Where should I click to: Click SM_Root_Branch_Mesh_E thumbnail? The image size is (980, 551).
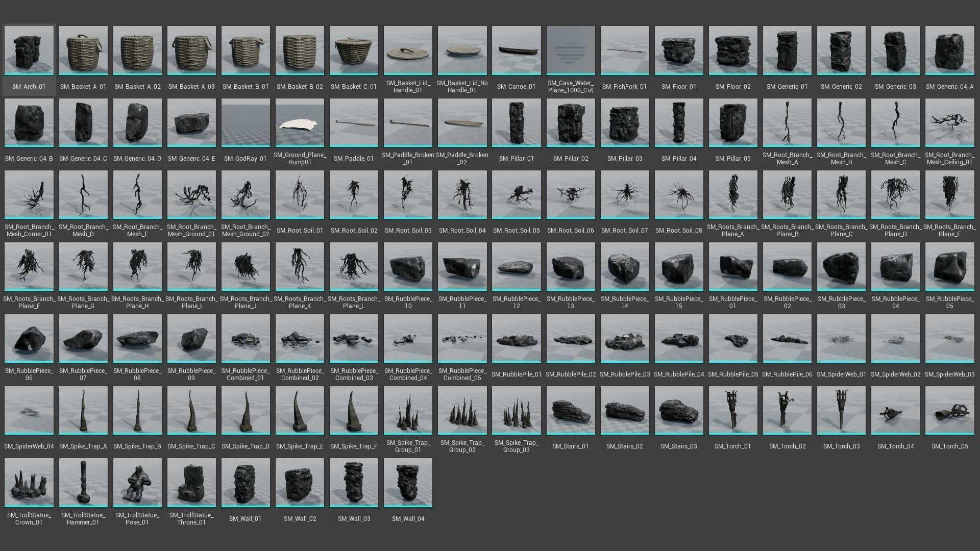(137, 194)
